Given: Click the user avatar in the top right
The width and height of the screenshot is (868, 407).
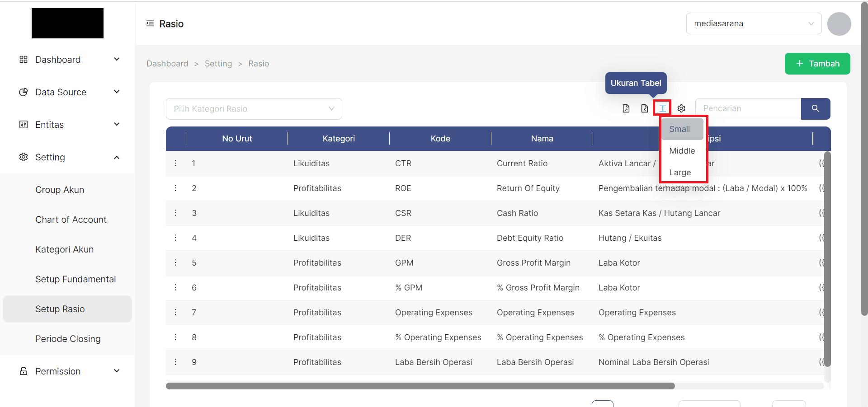Looking at the screenshot, I should tap(839, 23).
